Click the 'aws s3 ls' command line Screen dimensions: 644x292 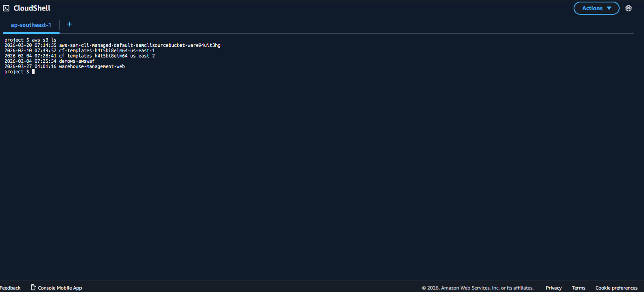tap(31, 40)
